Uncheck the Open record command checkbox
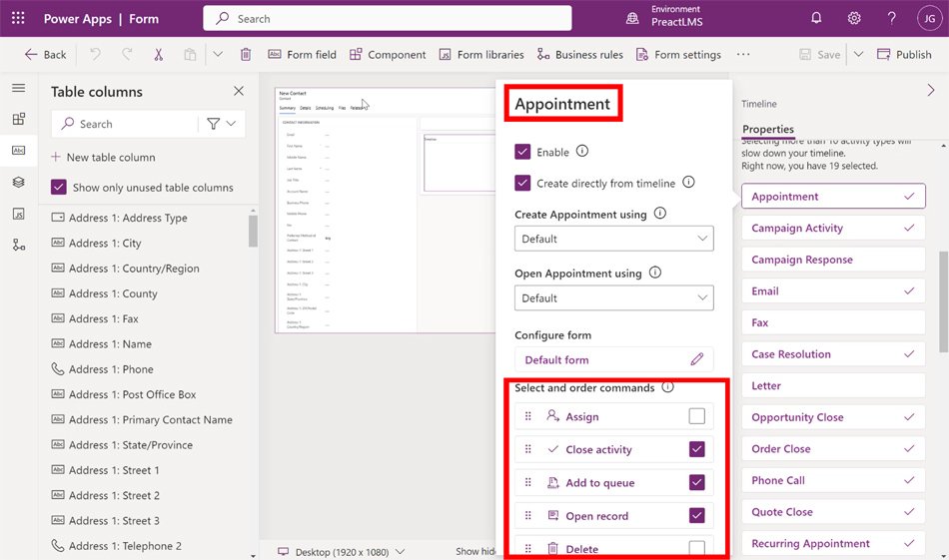 697,515
